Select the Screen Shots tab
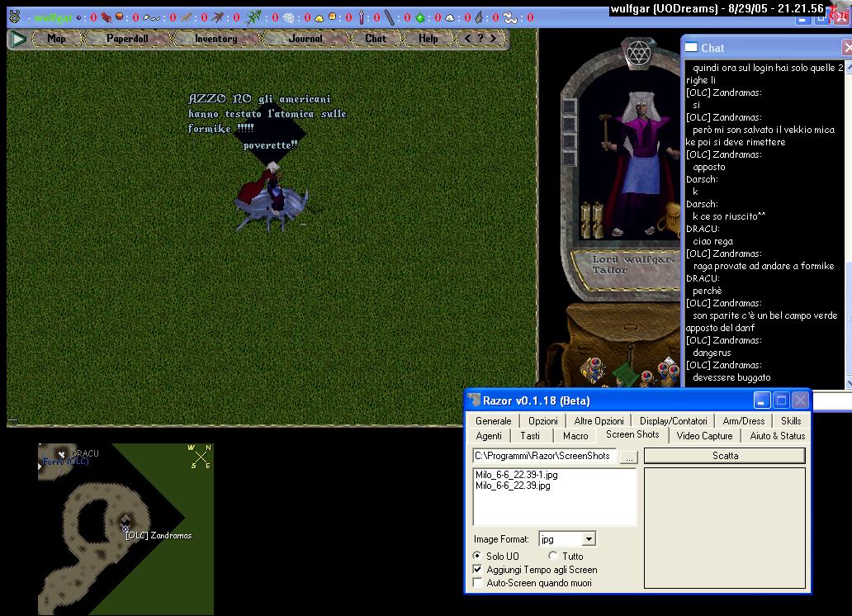The width and height of the screenshot is (852, 616). tap(632, 434)
